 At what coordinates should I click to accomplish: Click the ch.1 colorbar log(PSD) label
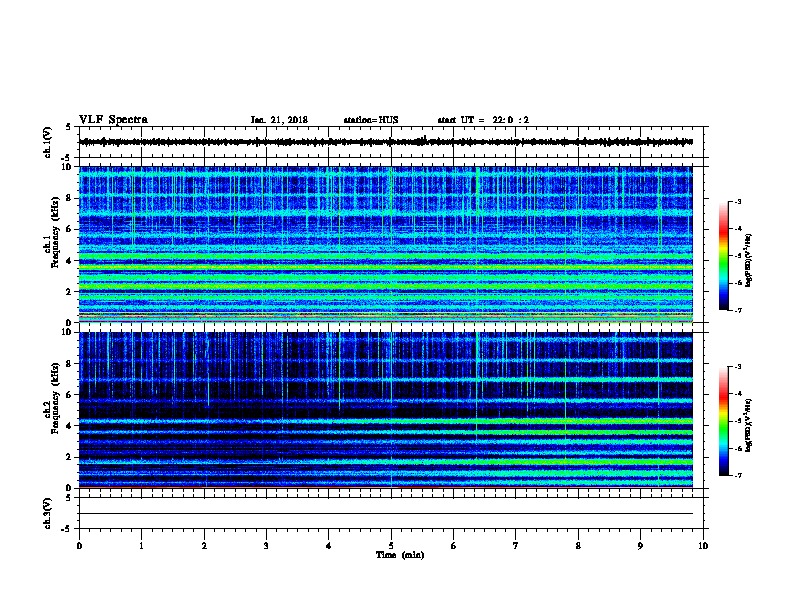coord(749,261)
